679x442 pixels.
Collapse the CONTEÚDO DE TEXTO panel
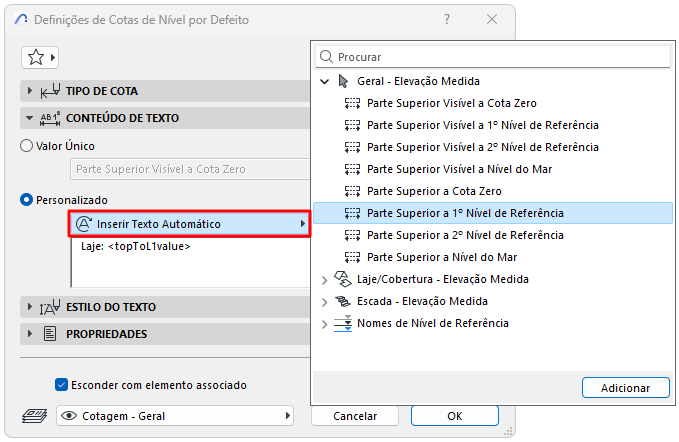pos(29,118)
